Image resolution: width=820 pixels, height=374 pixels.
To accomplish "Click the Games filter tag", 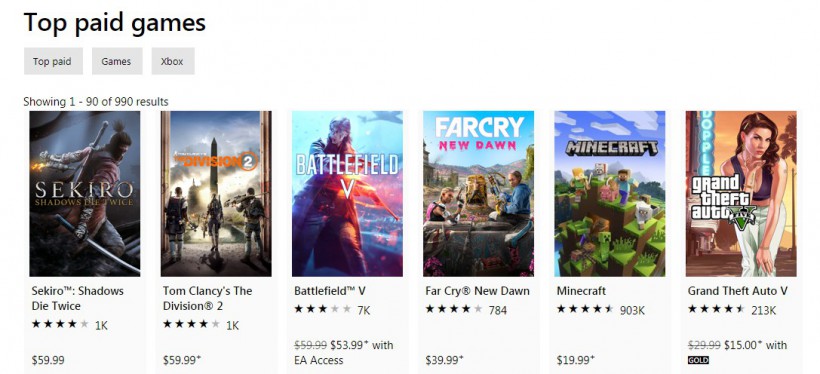I will point(117,61).
